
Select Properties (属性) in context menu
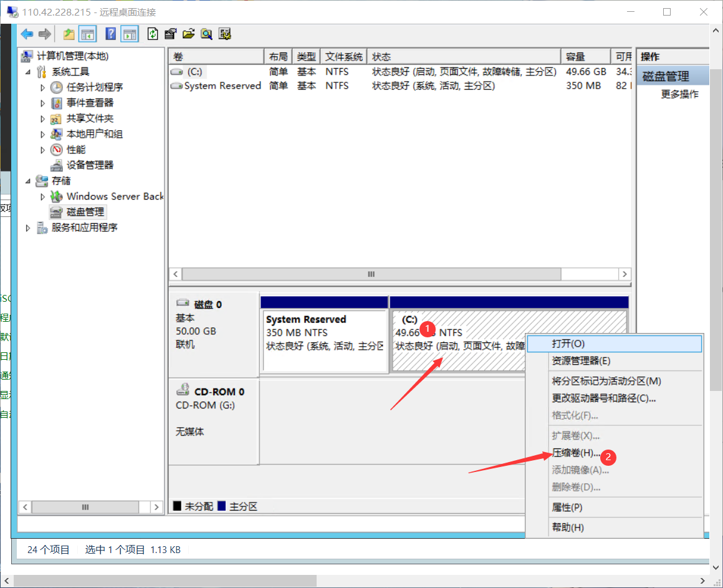(567, 508)
